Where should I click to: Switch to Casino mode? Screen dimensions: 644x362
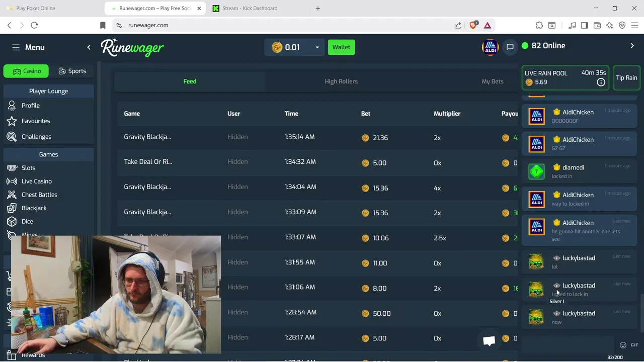pos(26,71)
